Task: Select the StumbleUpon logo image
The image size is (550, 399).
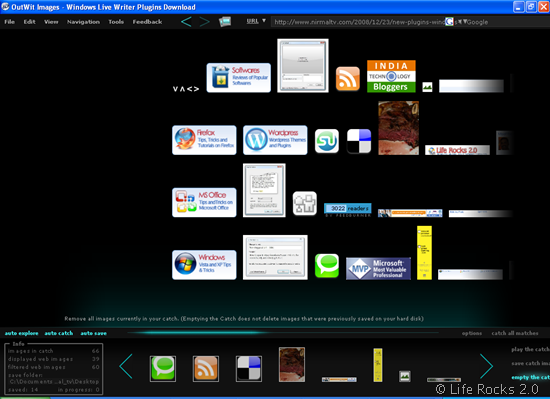Action: pyautogui.click(x=327, y=141)
